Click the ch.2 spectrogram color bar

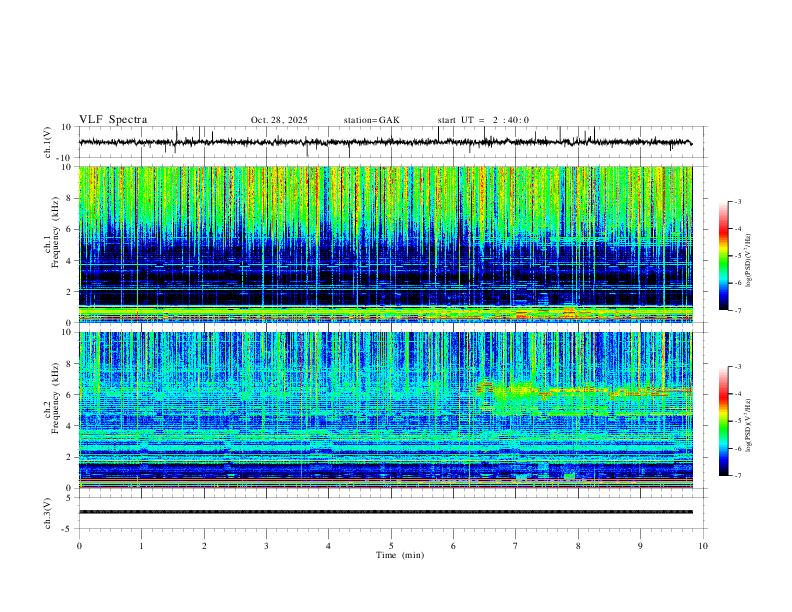point(724,421)
